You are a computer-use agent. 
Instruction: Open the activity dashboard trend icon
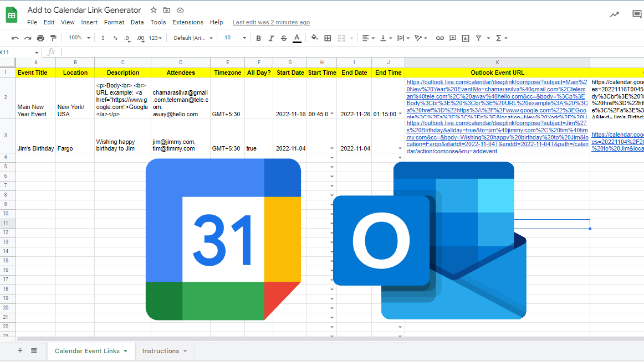[615, 15]
